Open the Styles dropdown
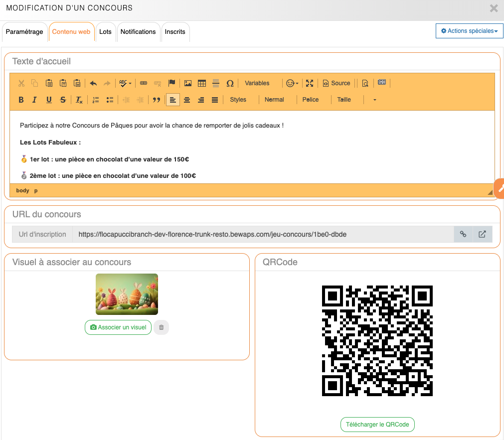The image size is (504, 440). point(238,100)
